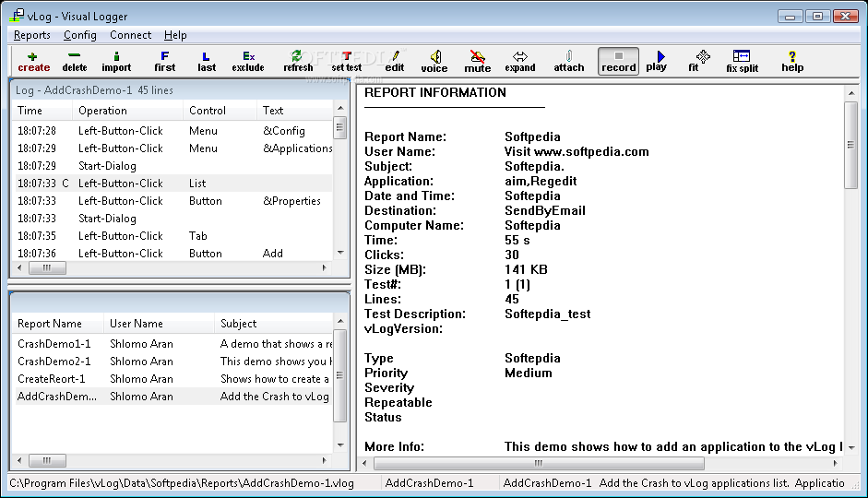Select log row 18:07:28 &Config

coord(173,131)
